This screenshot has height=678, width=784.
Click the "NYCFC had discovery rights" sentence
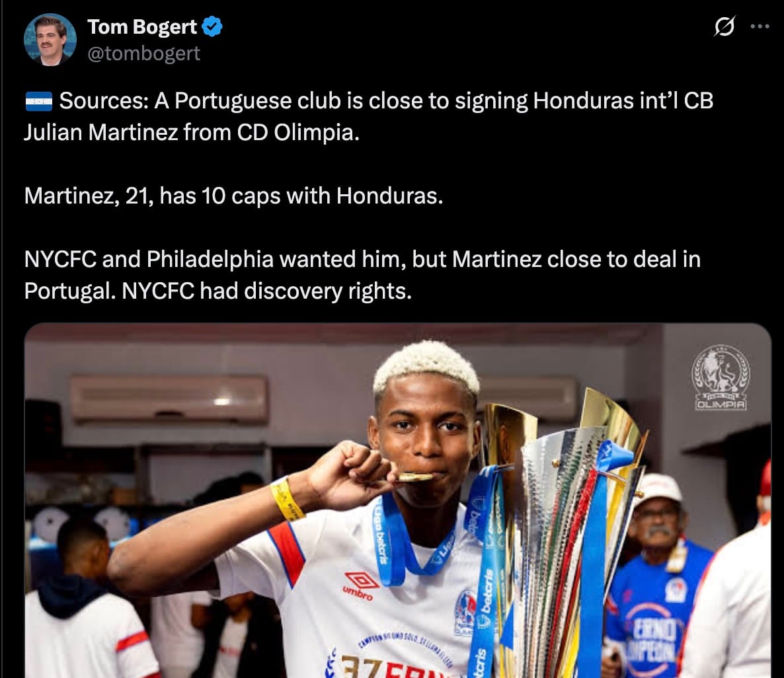pos(266,291)
